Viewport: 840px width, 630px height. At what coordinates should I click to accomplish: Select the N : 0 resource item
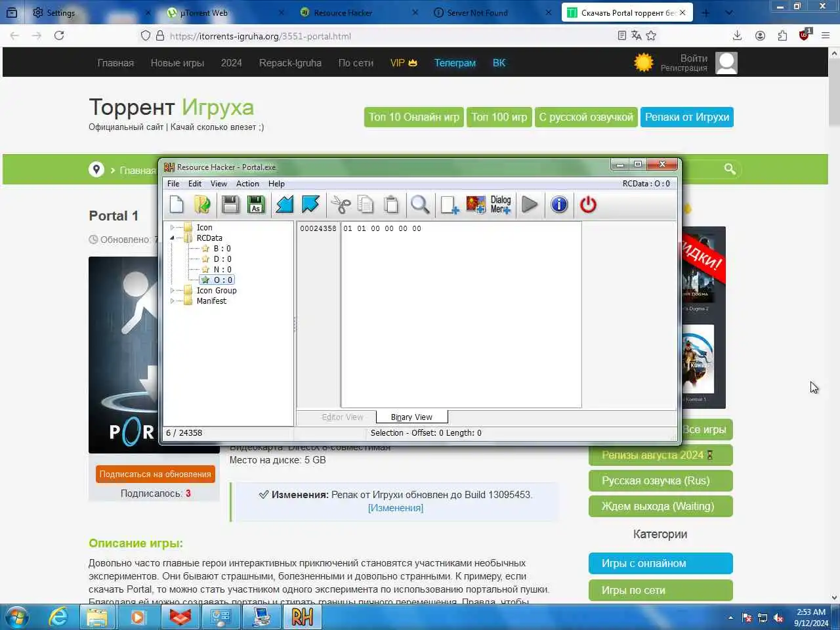point(222,270)
